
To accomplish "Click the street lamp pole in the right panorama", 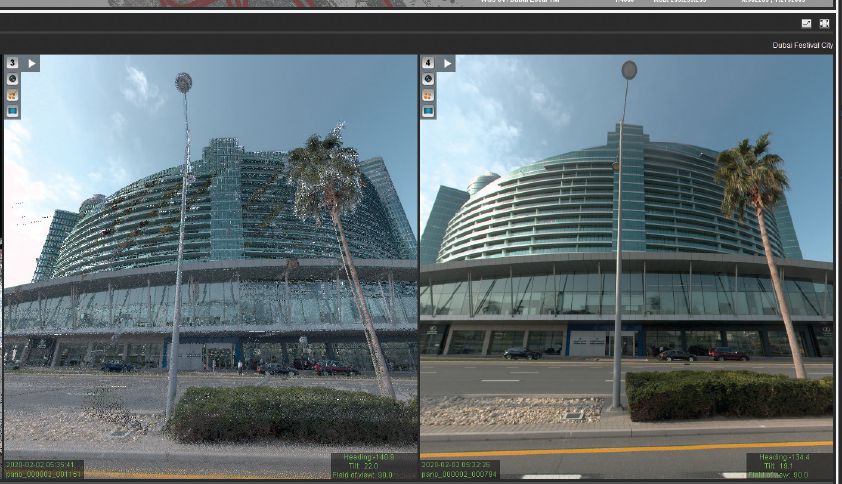I will coord(620,250).
